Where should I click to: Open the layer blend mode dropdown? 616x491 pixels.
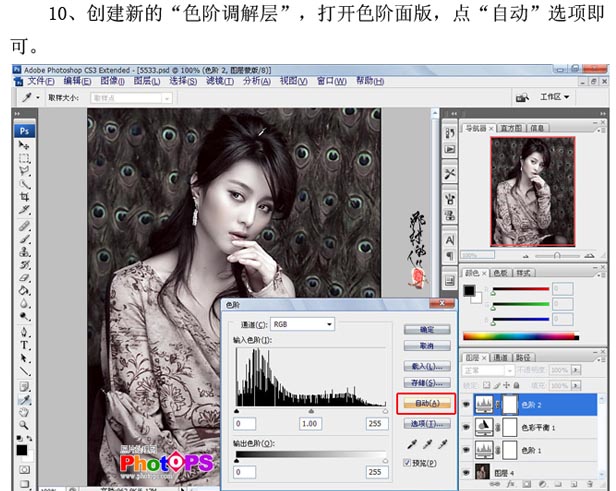pyautogui.click(x=488, y=370)
